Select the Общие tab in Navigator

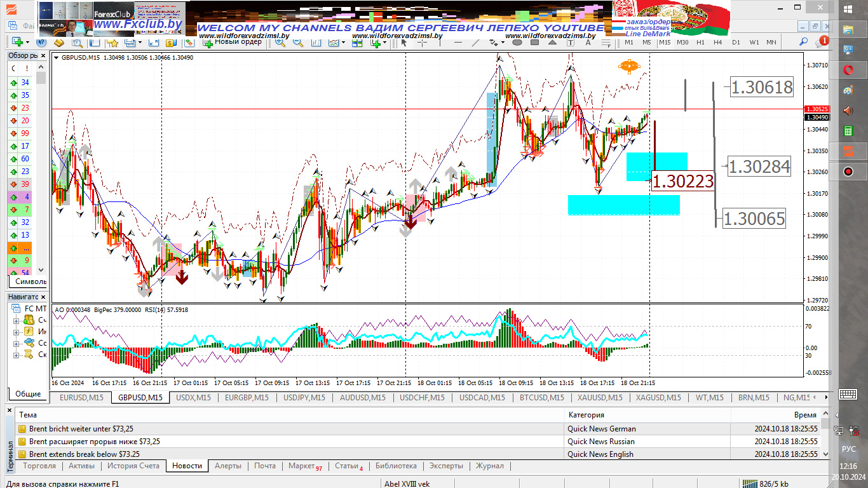click(x=28, y=394)
